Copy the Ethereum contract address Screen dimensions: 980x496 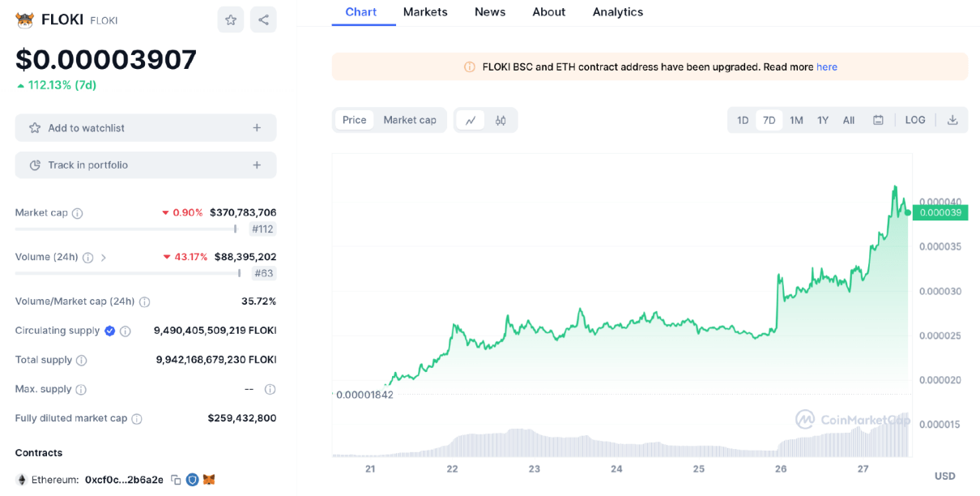coord(176,480)
